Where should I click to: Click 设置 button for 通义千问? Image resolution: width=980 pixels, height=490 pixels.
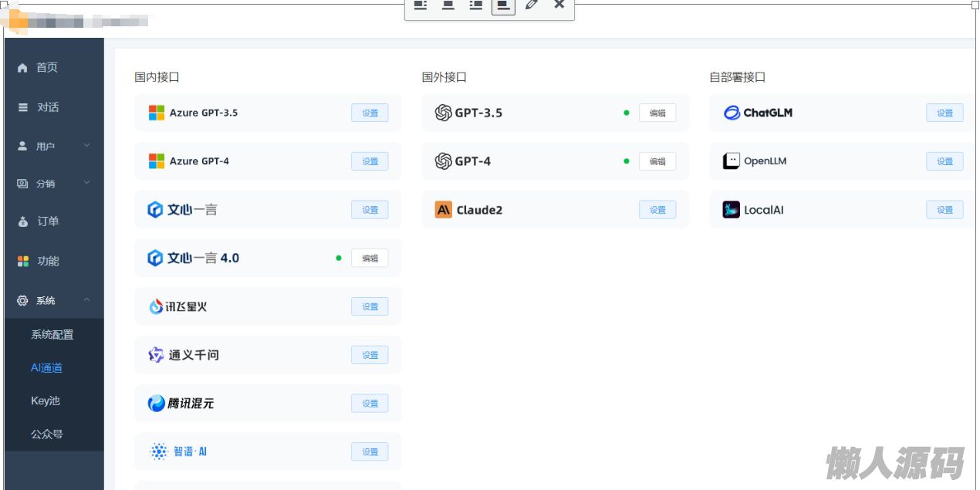(x=370, y=355)
